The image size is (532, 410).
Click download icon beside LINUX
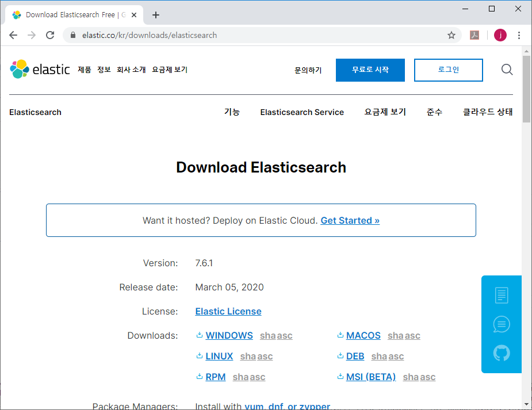(x=200, y=356)
